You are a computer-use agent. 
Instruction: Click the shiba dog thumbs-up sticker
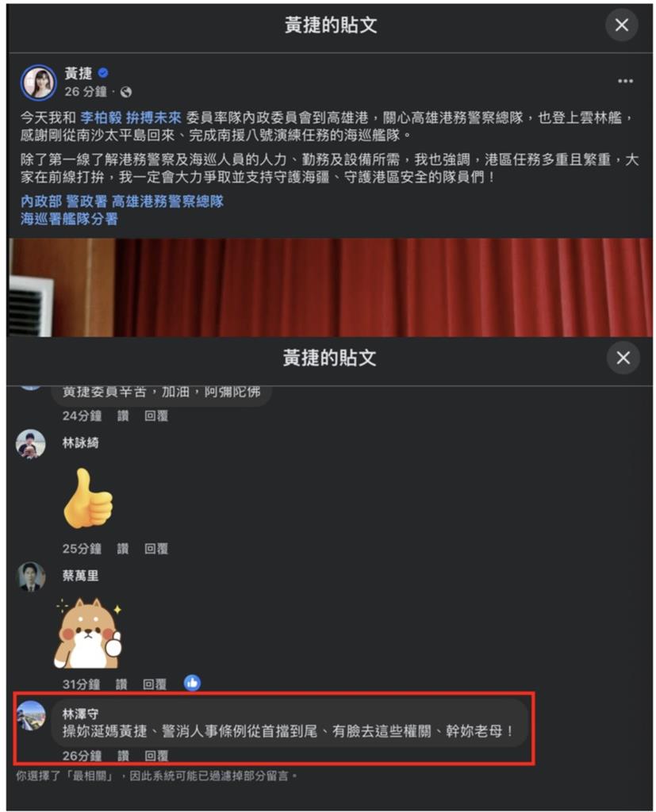(x=88, y=634)
